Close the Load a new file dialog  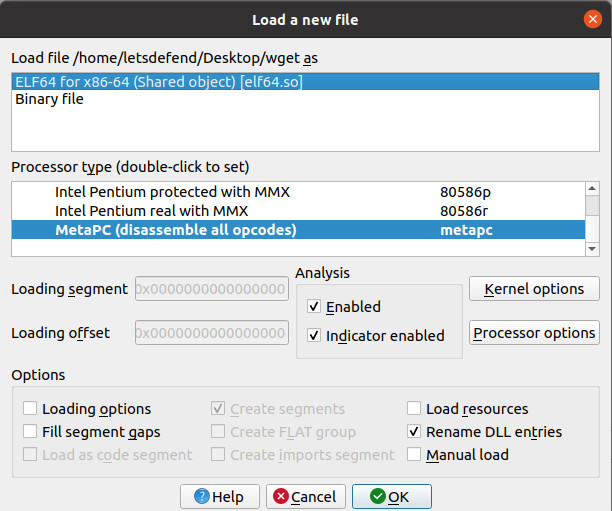(x=594, y=19)
